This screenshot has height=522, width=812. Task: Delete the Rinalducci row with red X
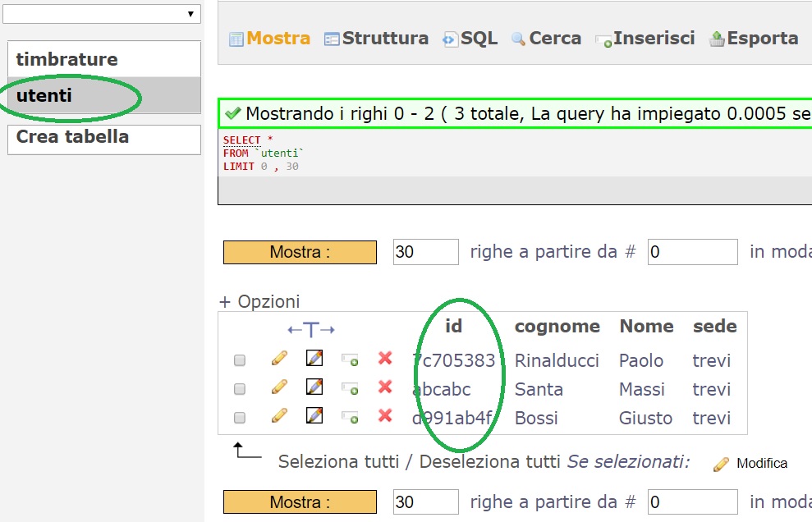pos(383,359)
